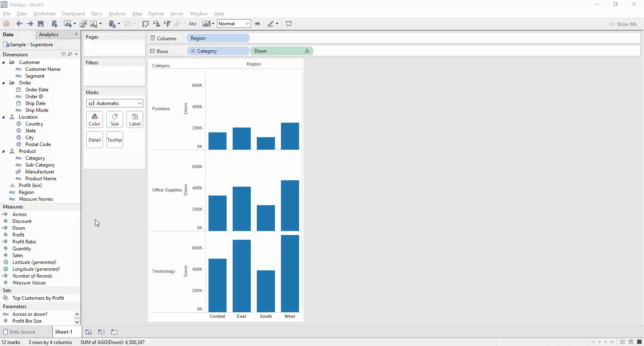Click the West Technology bar

coord(290,274)
